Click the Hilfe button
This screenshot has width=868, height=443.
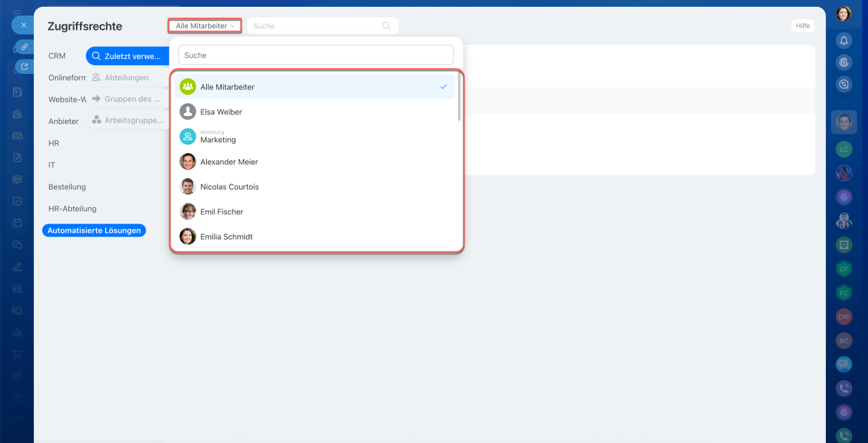[x=803, y=26]
